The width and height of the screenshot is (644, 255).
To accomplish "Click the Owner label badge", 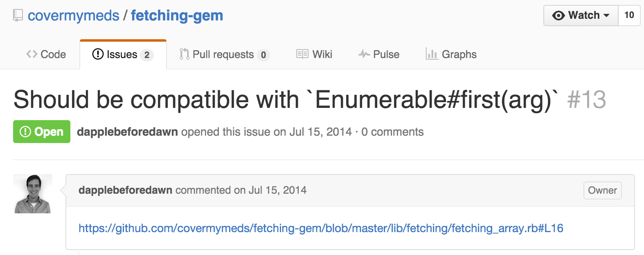I will click(602, 190).
